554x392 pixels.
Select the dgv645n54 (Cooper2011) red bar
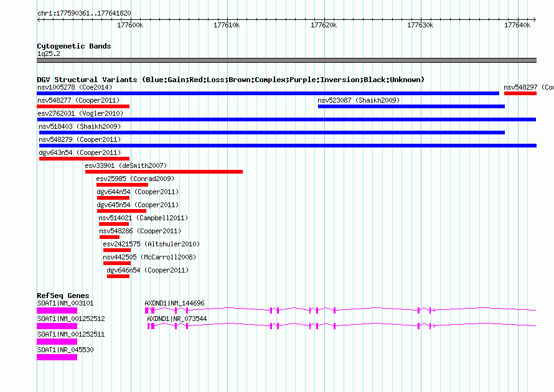pos(121,211)
